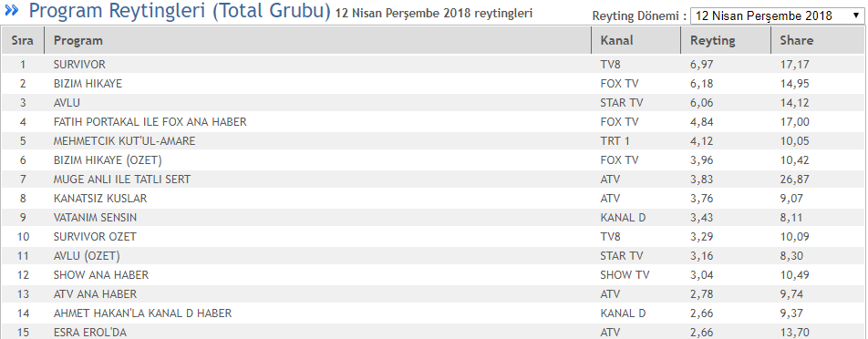Image resolution: width=868 pixels, height=339 pixels.
Task: Click the dropdown arrow of the date selector
Action: click(x=855, y=16)
